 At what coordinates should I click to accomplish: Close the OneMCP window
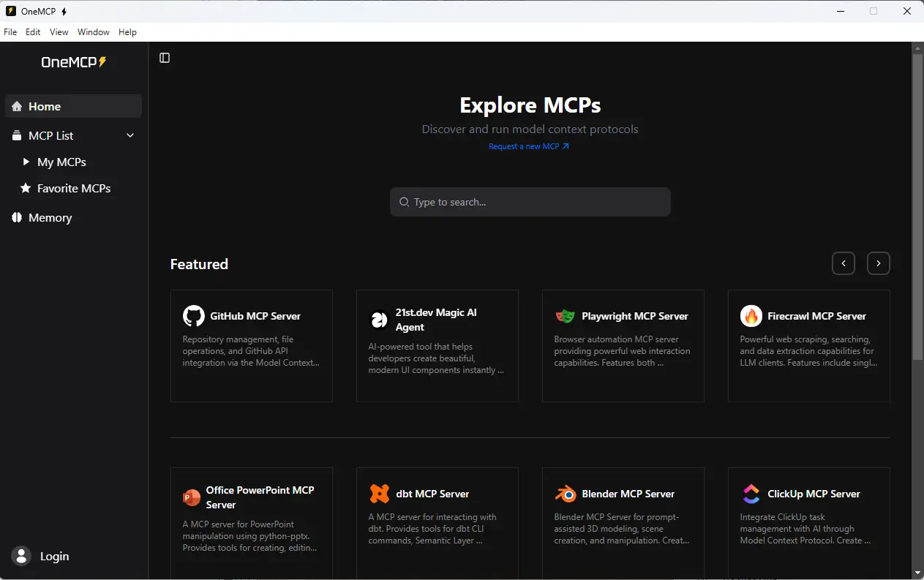(907, 11)
